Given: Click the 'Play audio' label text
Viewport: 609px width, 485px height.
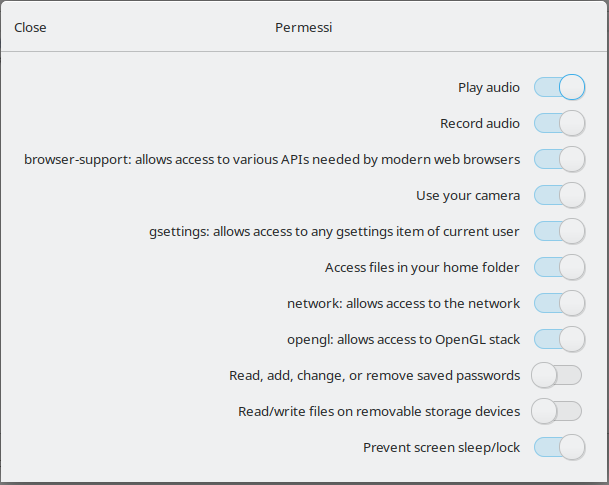Looking at the screenshot, I should (x=489, y=88).
